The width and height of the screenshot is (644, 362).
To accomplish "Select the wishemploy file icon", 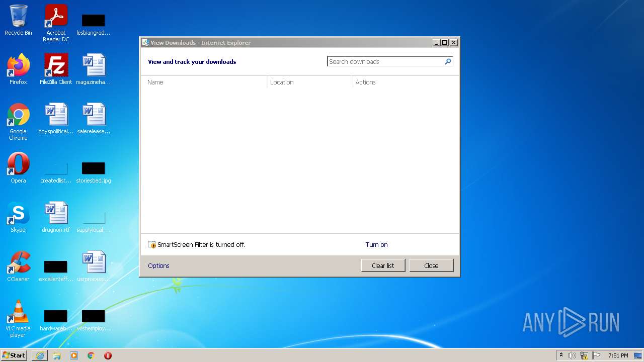I will 94,319.
